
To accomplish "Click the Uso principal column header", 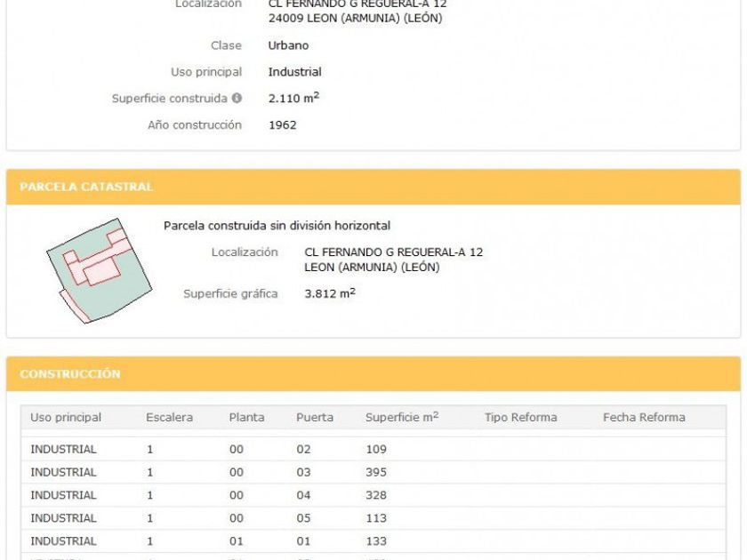I will (x=66, y=418).
